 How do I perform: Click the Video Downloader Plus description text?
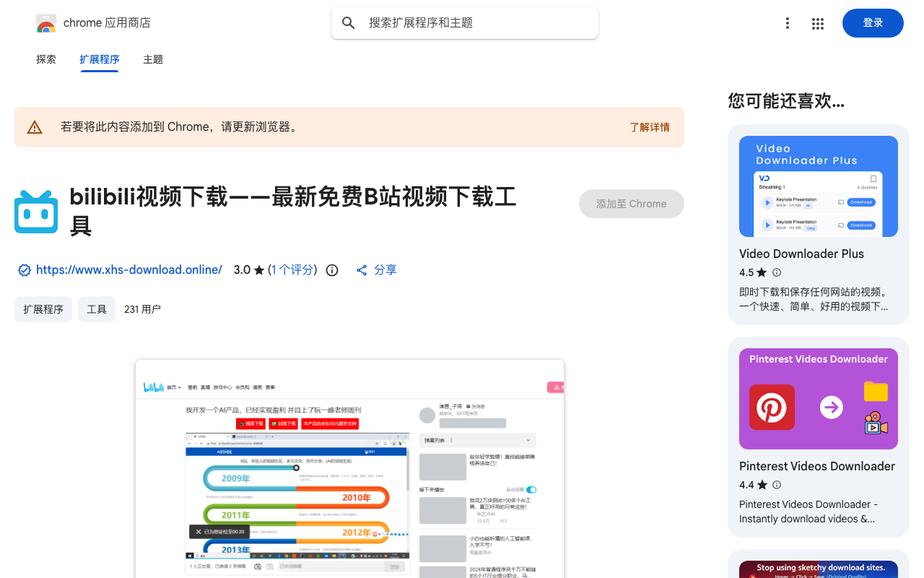[814, 299]
